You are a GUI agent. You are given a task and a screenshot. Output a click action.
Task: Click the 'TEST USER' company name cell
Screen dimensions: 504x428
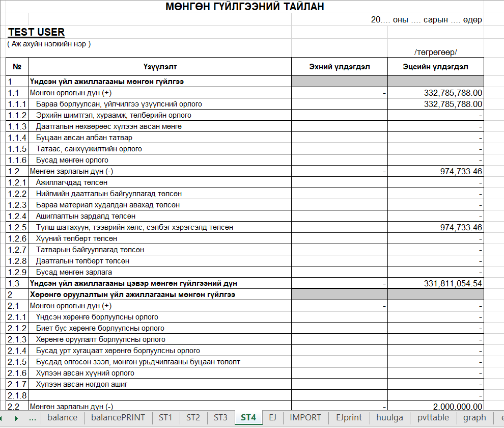point(36,32)
